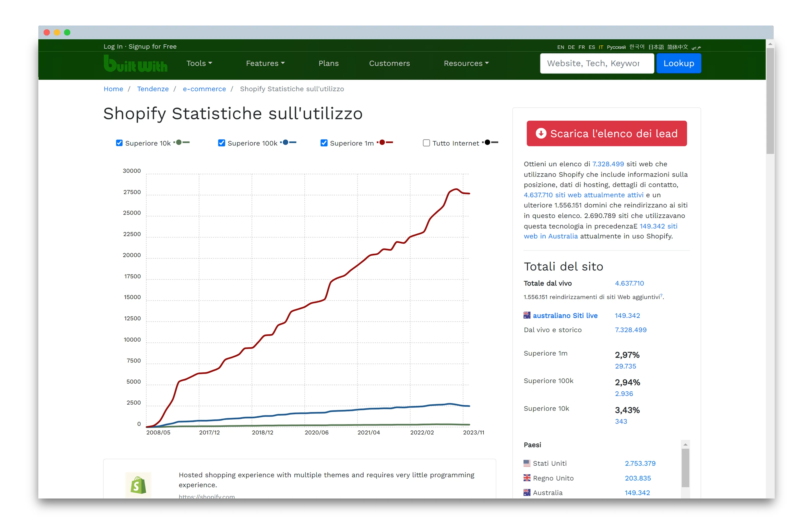This screenshot has width=812, height=524.
Task: Go to the Plans page
Action: tap(329, 63)
